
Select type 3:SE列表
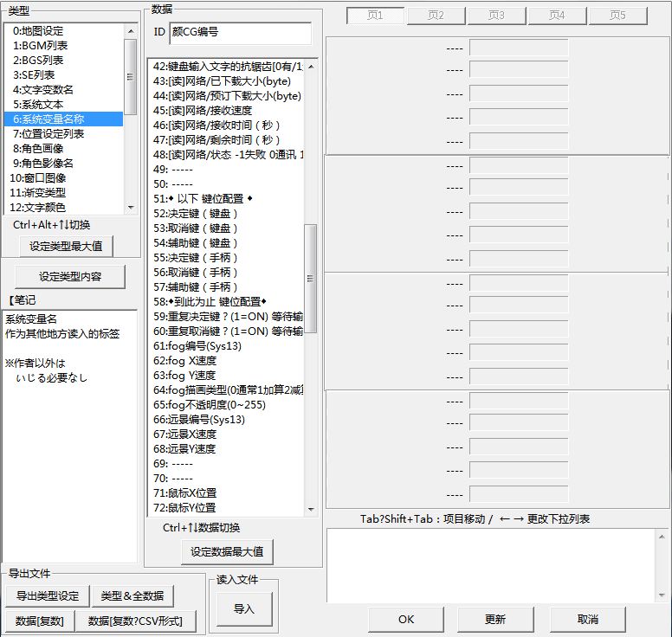(63, 75)
